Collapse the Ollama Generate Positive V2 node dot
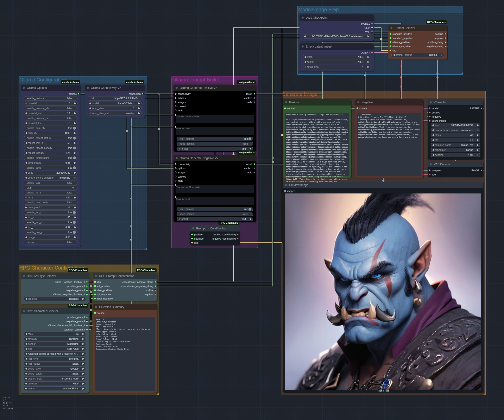The image size is (504, 420). click(x=177, y=88)
